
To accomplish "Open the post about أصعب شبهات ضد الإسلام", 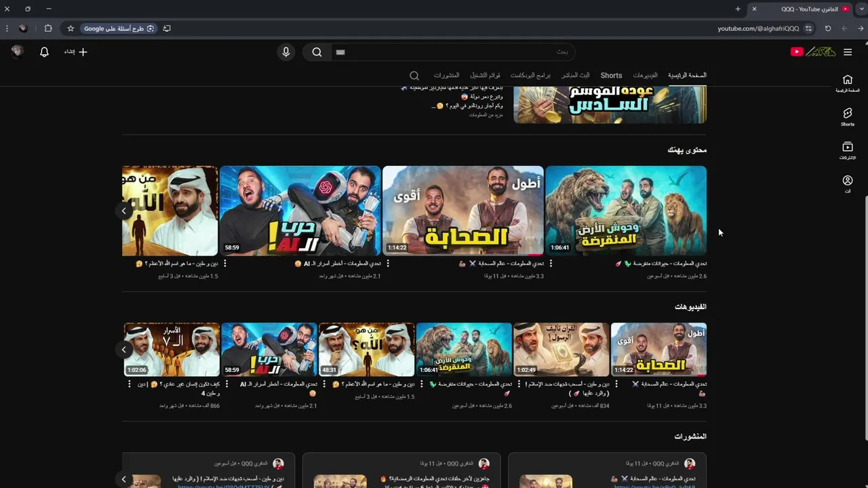I will tap(208, 471).
